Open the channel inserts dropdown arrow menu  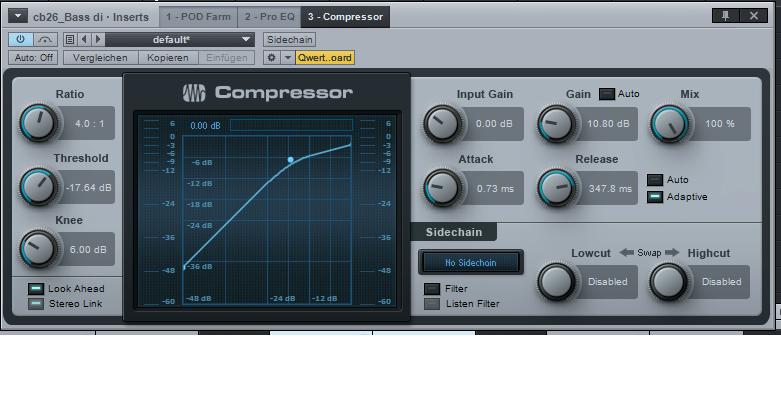pyautogui.click(x=18, y=16)
